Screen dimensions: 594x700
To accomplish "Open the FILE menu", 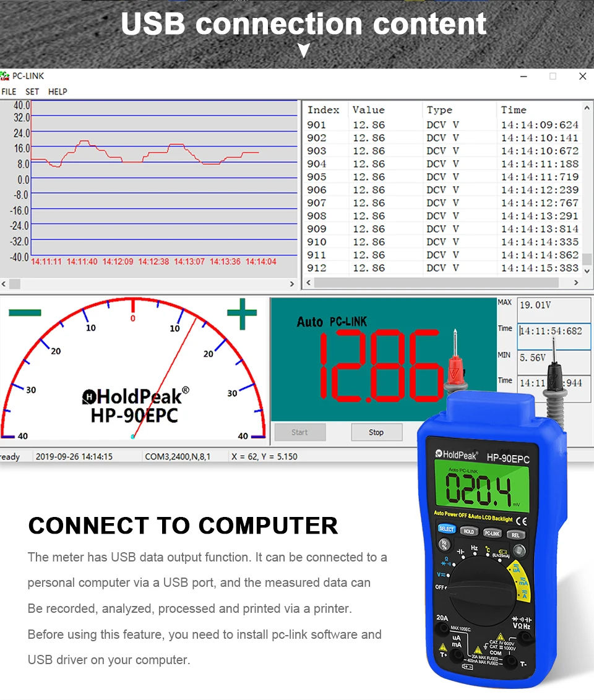I will click(9, 92).
